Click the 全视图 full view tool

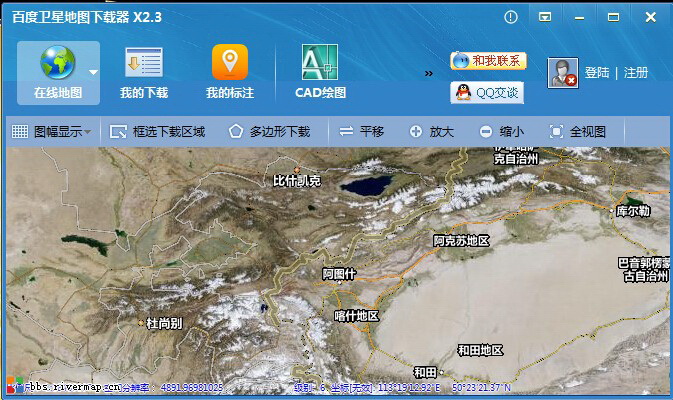coord(578,132)
